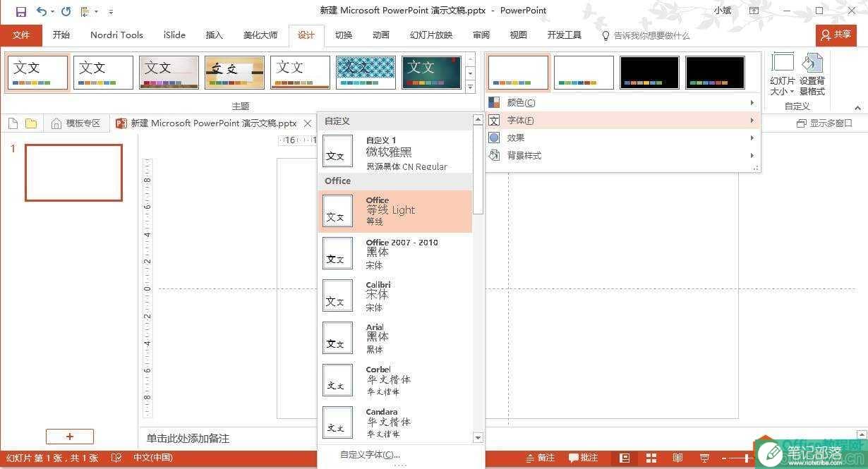Click the Colors variant icon
The height and width of the screenshot is (469, 868).
pyautogui.click(x=494, y=102)
